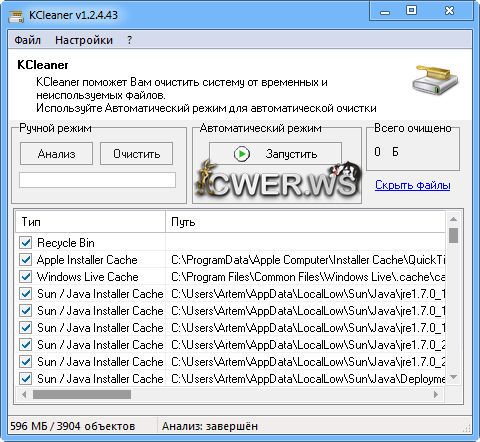
Task: Uncheck the Windows Live Cache checkbox
Action: pos(26,277)
